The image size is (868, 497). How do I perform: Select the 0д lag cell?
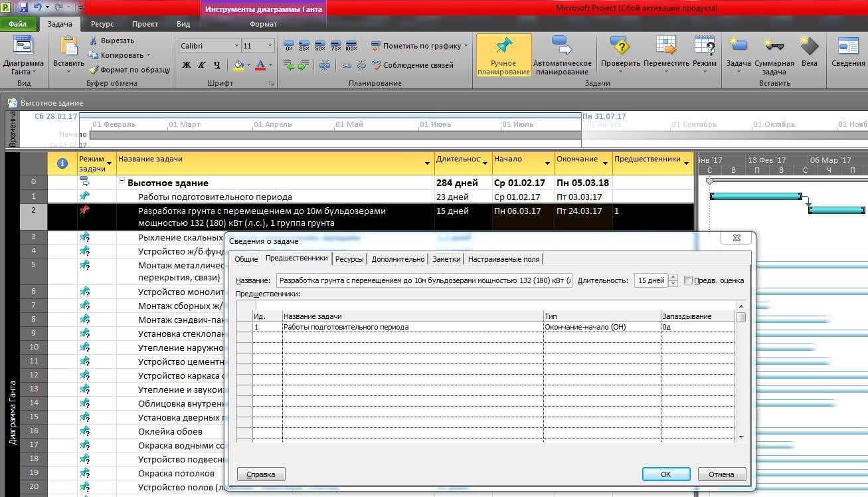[697, 327]
